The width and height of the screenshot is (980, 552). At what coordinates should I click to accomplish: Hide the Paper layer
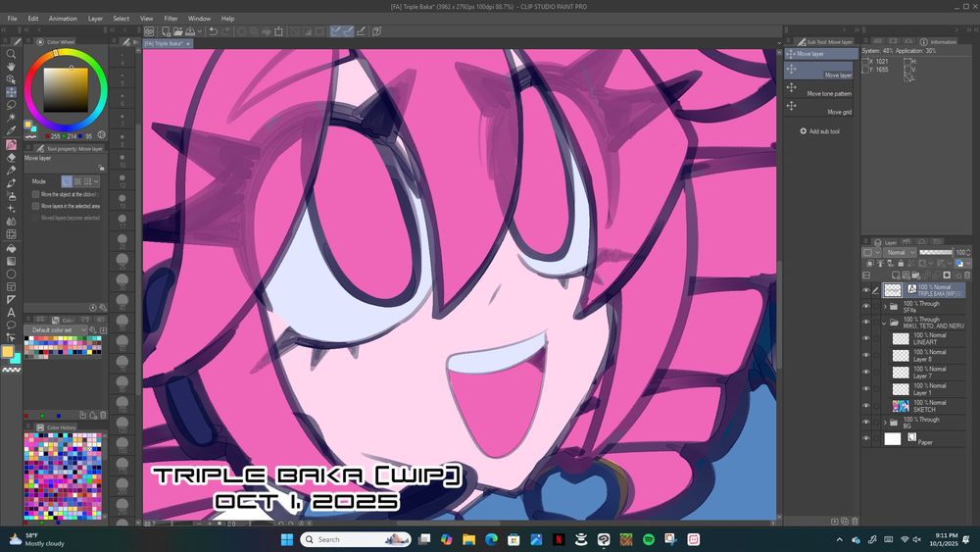[865, 439]
